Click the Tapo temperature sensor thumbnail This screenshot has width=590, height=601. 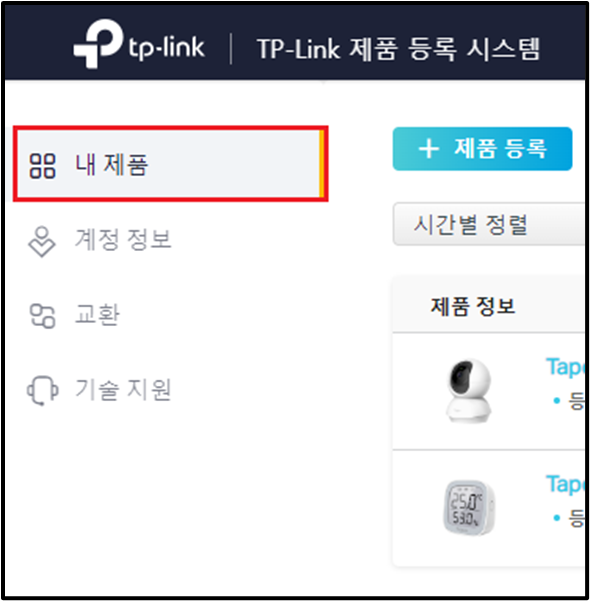coord(469,507)
